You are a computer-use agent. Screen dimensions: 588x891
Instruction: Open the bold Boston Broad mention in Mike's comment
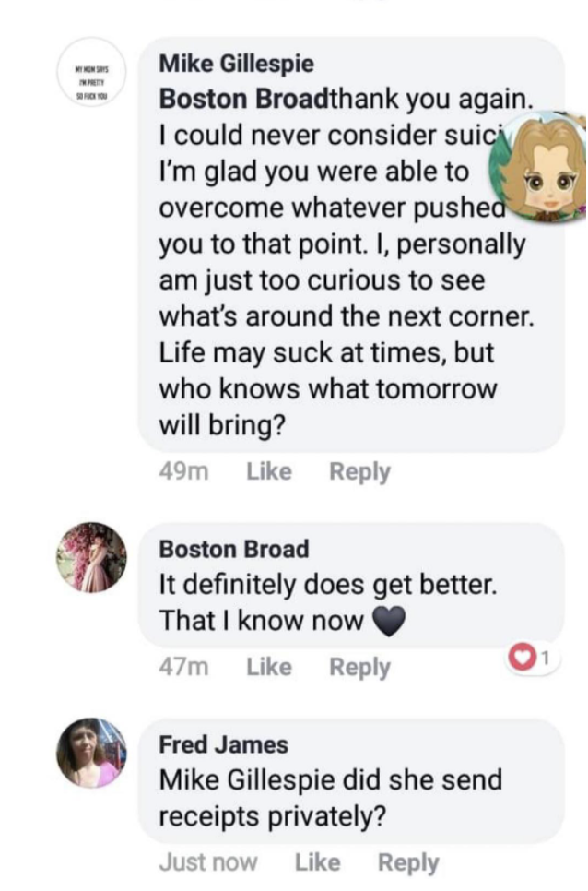click(244, 98)
